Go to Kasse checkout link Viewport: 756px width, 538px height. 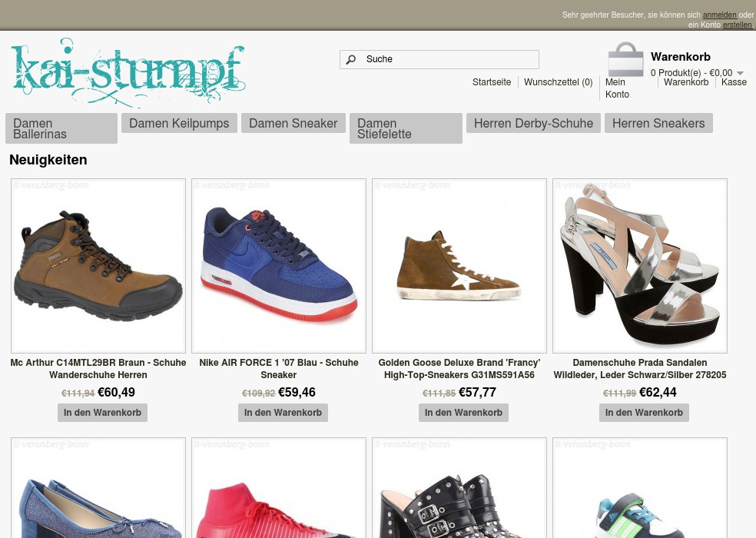(x=734, y=82)
